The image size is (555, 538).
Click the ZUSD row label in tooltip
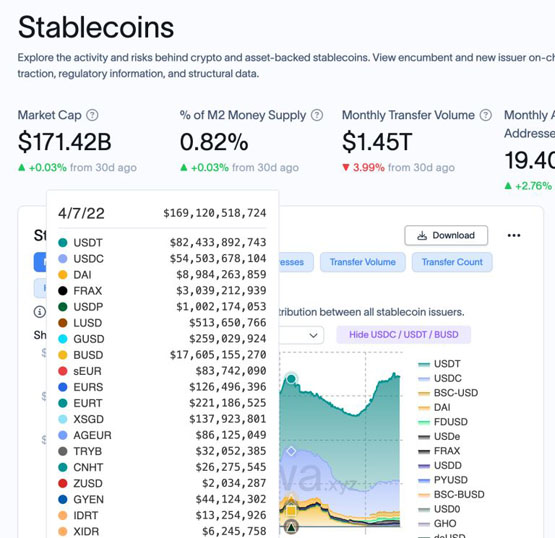pos(88,483)
